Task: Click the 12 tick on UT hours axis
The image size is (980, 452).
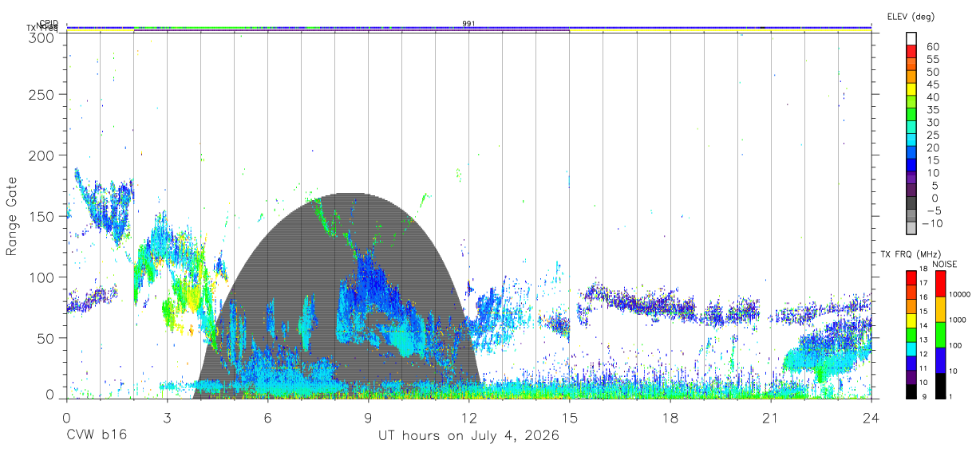Action: [x=468, y=416]
